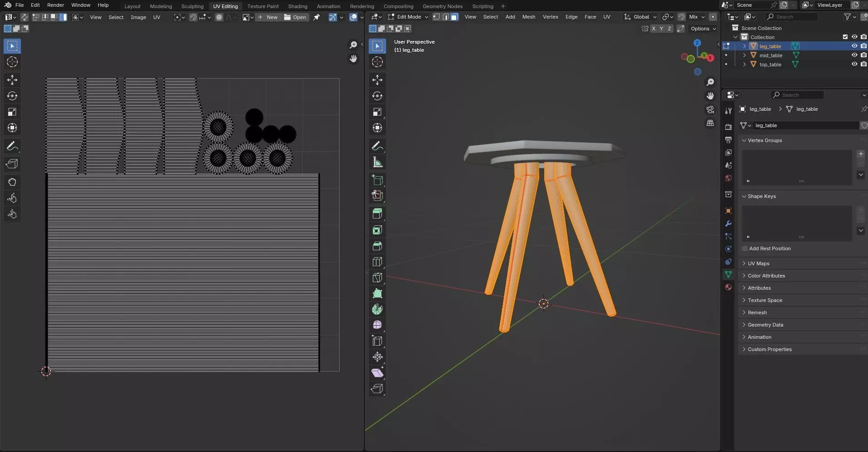This screenshot has width=868, height=452.
Task: Select the Rotate tool in UV editor
Action: 12,96
